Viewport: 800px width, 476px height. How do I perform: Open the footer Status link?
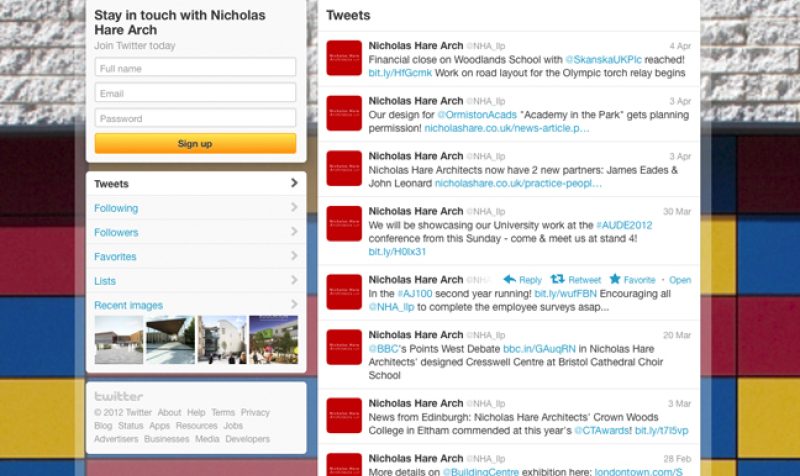(131, 425)
